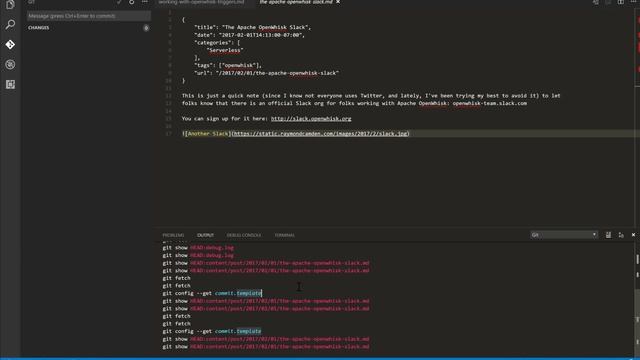Switch to the Problems panel tab
This screenshot has width=640, height=360.
pyautogui.click(x=173, y=235)
